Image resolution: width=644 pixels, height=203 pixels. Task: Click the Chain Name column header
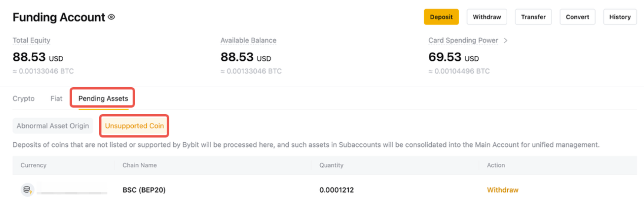(140, 165)
